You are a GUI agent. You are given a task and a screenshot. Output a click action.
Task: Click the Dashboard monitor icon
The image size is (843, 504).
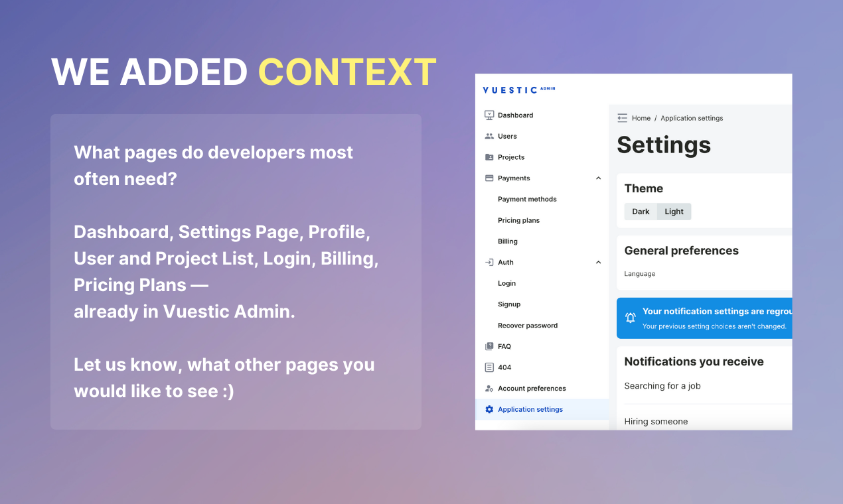(x=489, y=115)
